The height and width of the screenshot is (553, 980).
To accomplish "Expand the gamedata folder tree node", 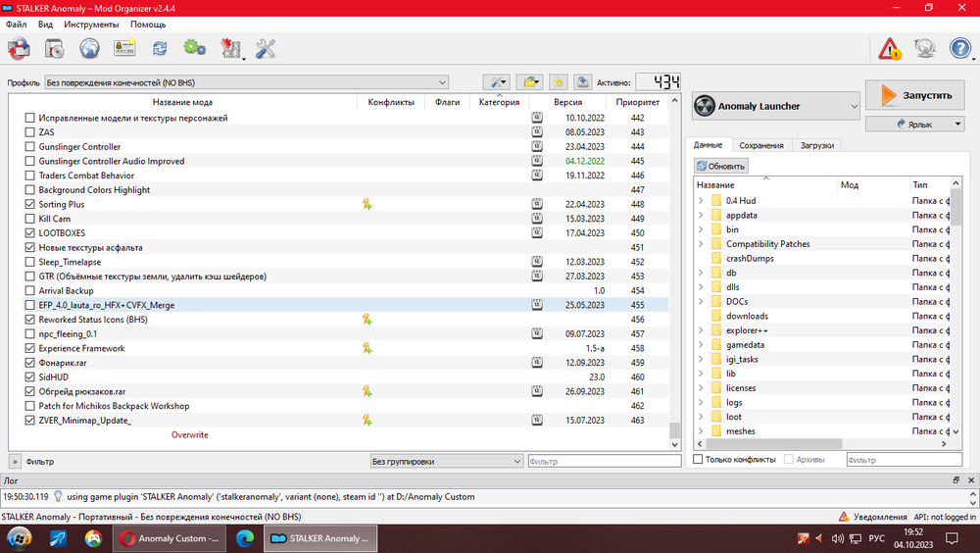I will tap(701, 345).
